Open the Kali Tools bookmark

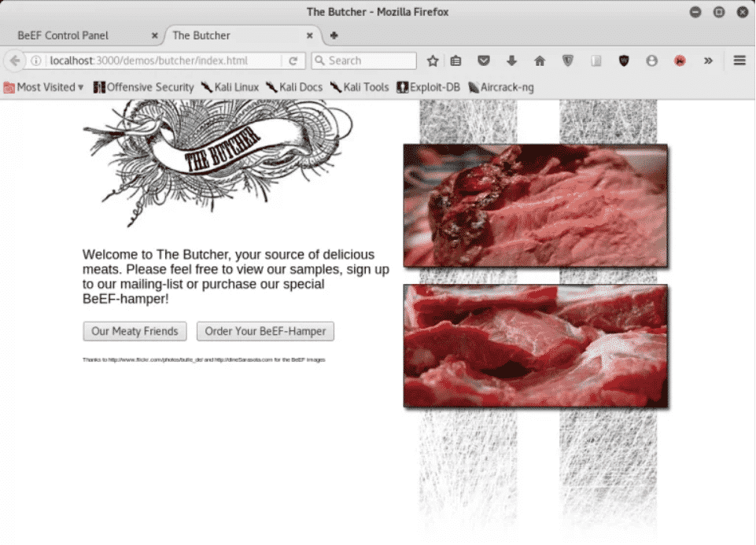pos(360,87)
